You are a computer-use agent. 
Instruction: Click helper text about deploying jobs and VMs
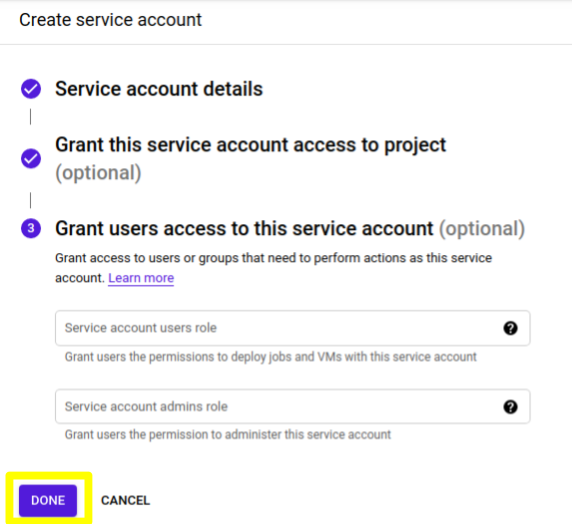(x=271, y=357)
